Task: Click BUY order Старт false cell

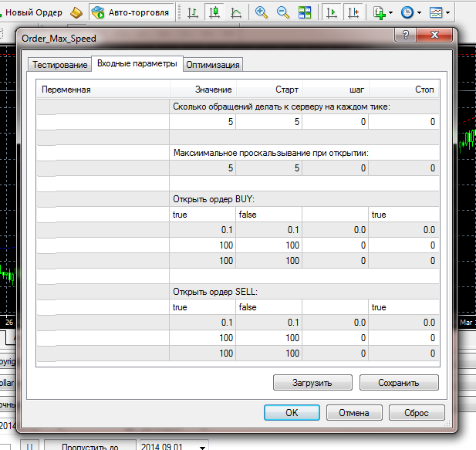Action: pos(269,215)
